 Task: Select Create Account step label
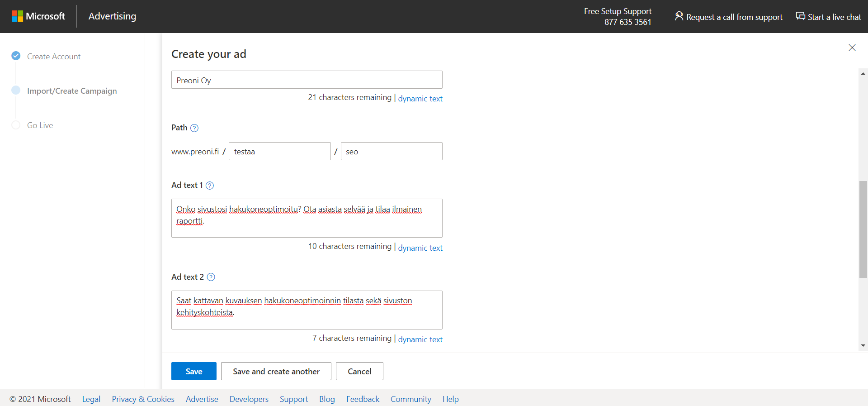tap(54, 57)
